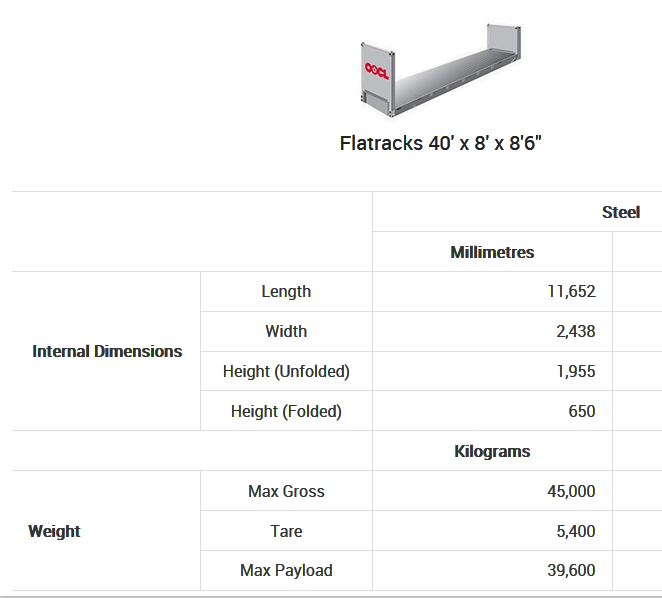Click the Width row label
Screen dimensions: 662x598
[x=286, y=331]
